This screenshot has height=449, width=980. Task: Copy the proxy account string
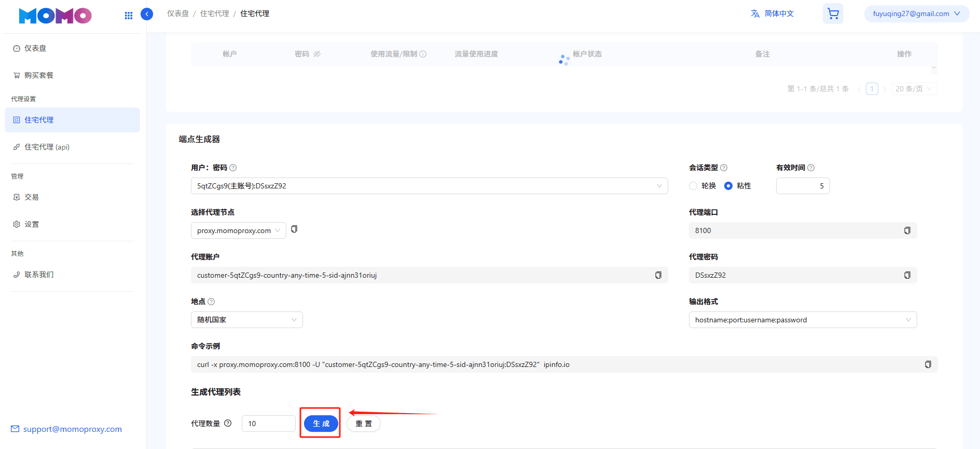point(658,275)
